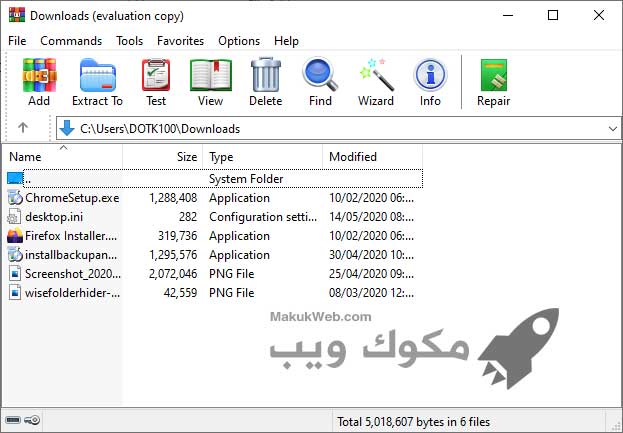The height and width of the screenshot is (433, 623).
Task: Click the Add archive toolbar icon
Action: click(x=39, y=75)
